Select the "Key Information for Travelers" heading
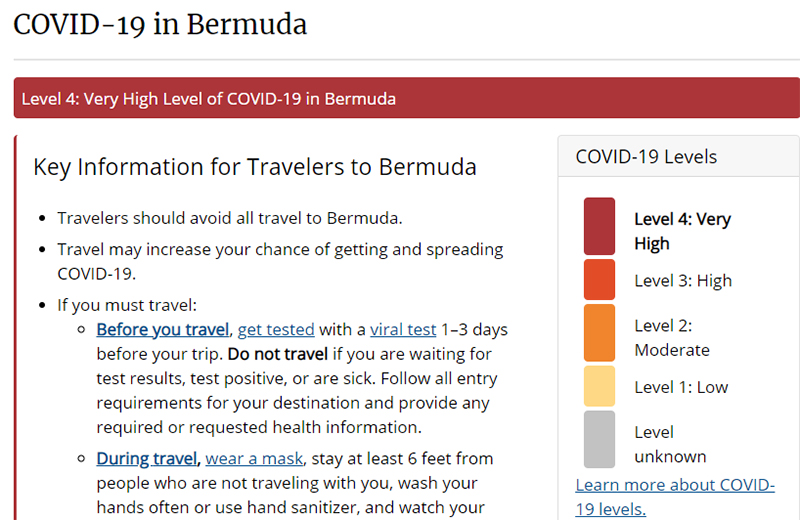Screen dimensions: 800x520 coord(255,166)
